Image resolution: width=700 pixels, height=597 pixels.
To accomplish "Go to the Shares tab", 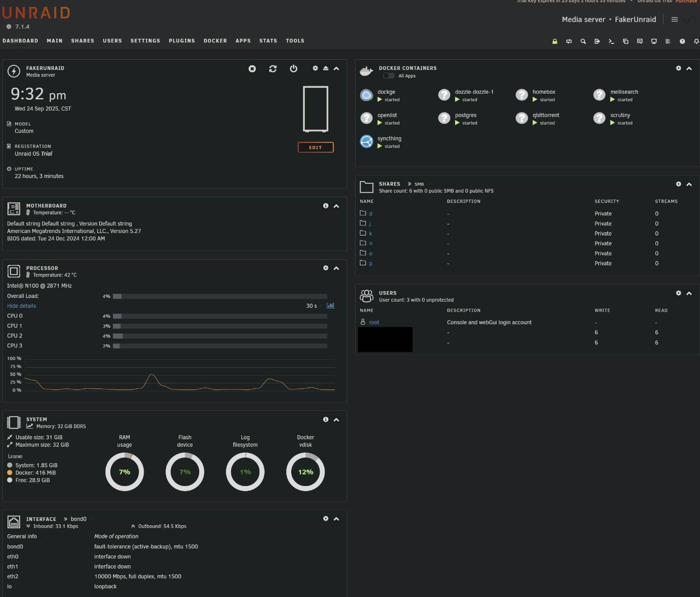I will [83, 41].
